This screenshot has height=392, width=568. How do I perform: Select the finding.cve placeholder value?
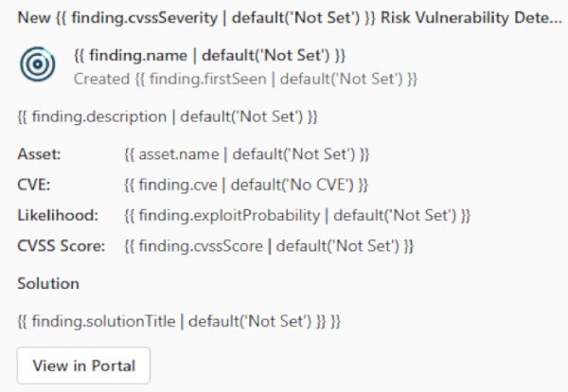coord(245,183)
